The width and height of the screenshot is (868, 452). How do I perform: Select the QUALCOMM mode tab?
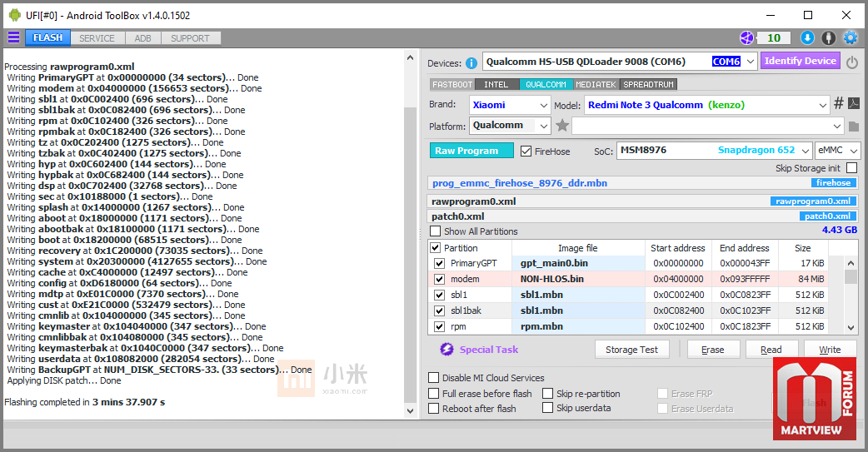[x=546, y=85]
